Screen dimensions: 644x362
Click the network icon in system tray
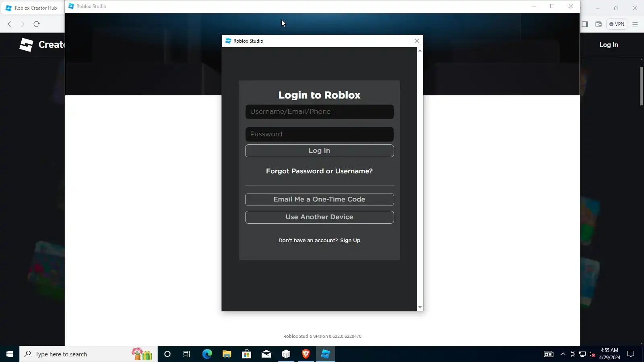pos(582,354)
